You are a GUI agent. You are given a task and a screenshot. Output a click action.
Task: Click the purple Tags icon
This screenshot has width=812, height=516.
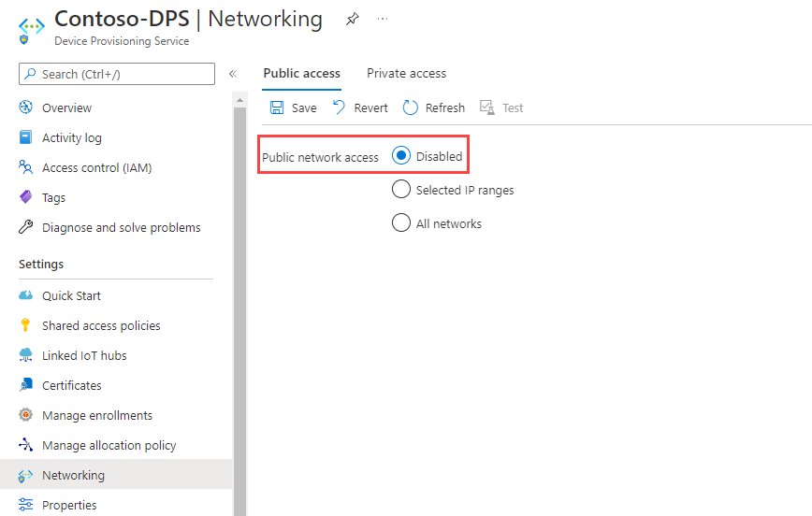25,196
